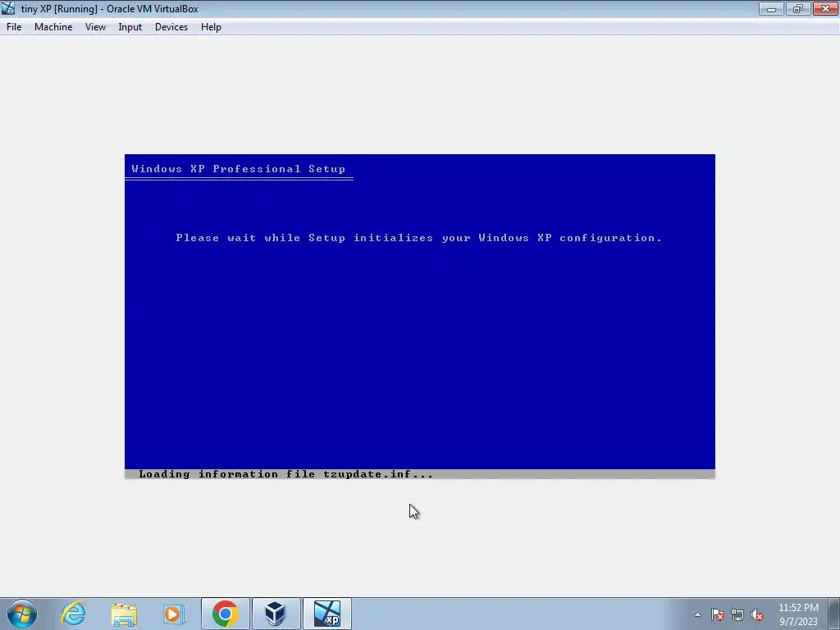Close the tiny XP VirtualBox window
Image resolution: width=840 pixels, height=630 pixels.
(x=825, y=8)
